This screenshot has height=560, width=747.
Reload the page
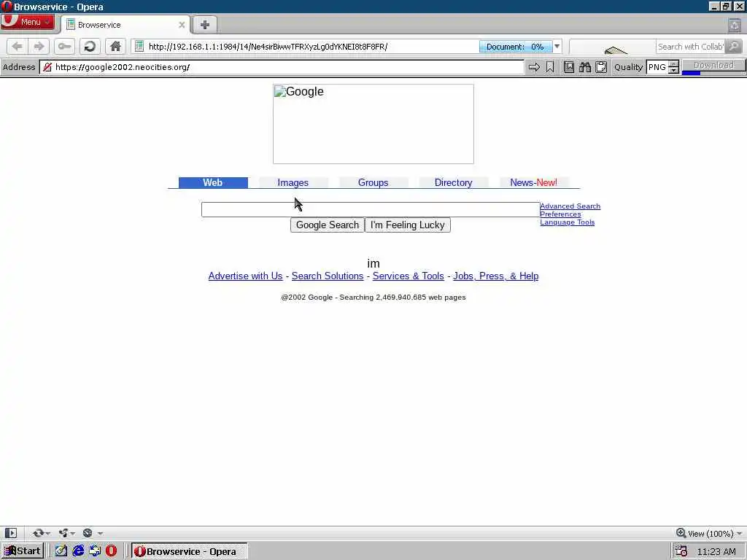tap(90, 46)
